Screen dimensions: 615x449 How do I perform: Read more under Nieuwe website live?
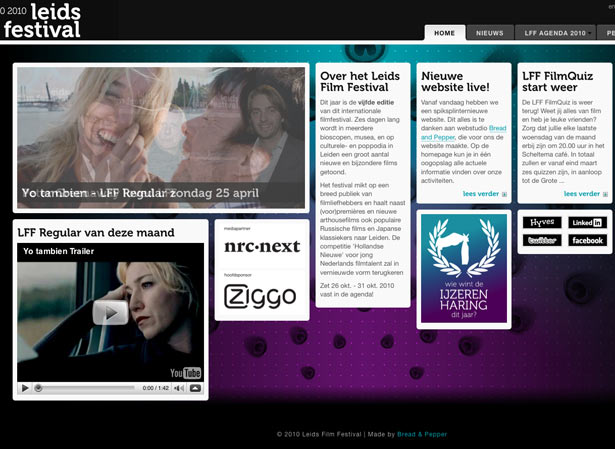click(484, 194)
